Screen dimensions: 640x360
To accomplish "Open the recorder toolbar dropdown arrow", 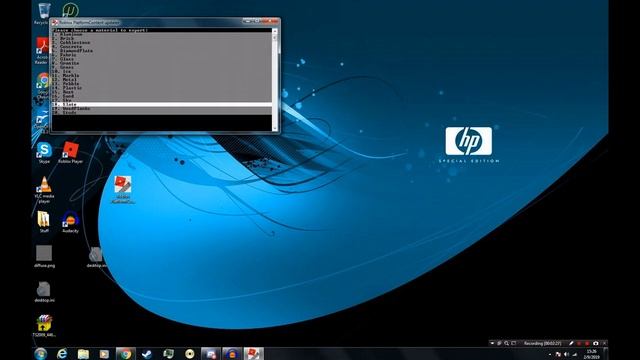I will [x=492, y=343].
